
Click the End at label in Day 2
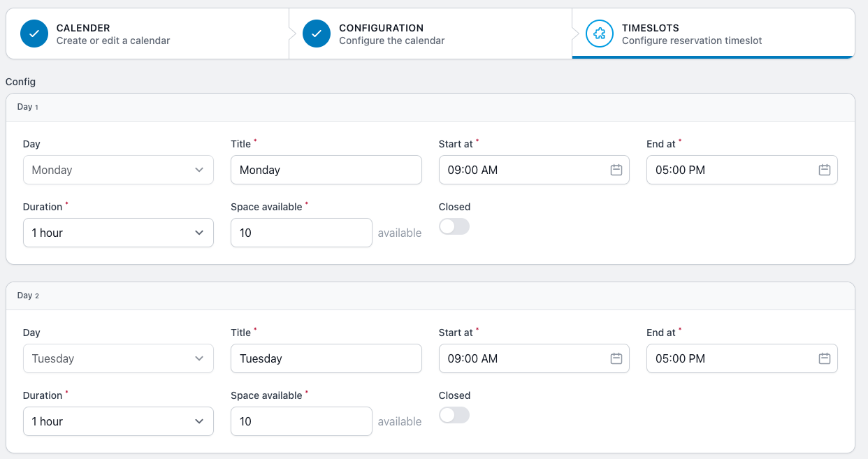[661, 333]
